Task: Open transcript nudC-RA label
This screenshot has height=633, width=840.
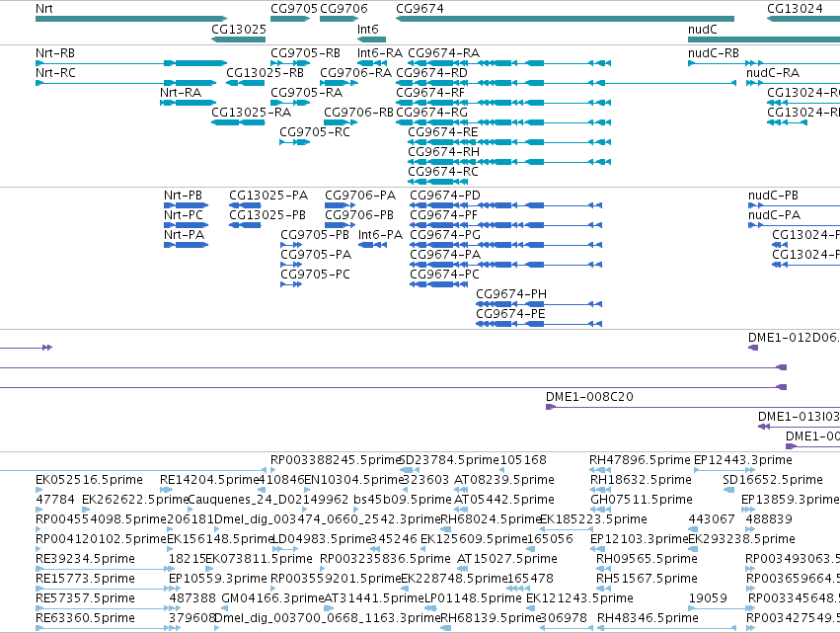Action: (x=773, y=72)
